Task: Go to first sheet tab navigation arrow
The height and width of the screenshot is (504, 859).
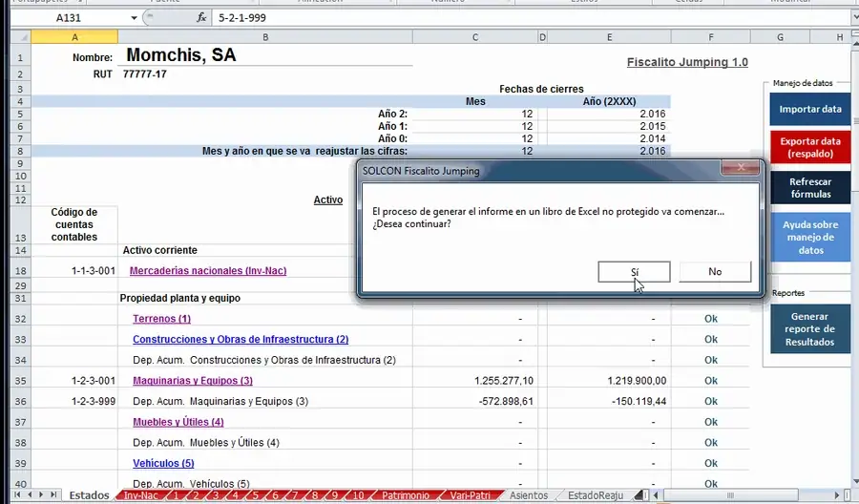Action: coord(17,494)
